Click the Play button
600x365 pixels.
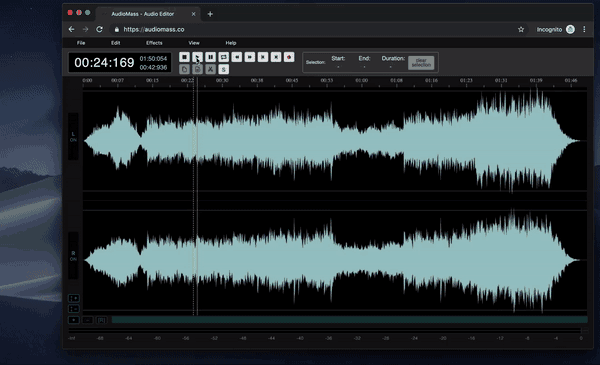pyautogui.click(x=197, y=57)
